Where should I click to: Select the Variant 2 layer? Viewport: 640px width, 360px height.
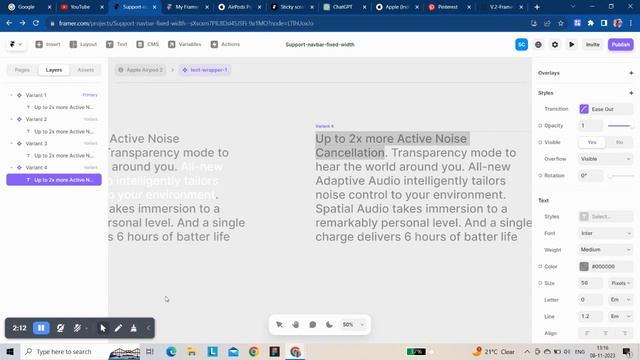pyautogui.click(x=54, y=119)
